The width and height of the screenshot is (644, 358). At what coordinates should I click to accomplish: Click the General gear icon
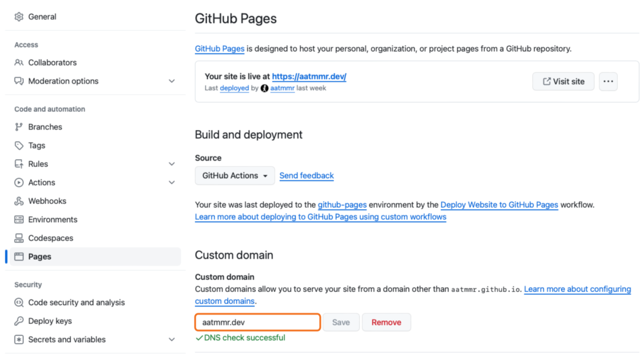point(19,17)
